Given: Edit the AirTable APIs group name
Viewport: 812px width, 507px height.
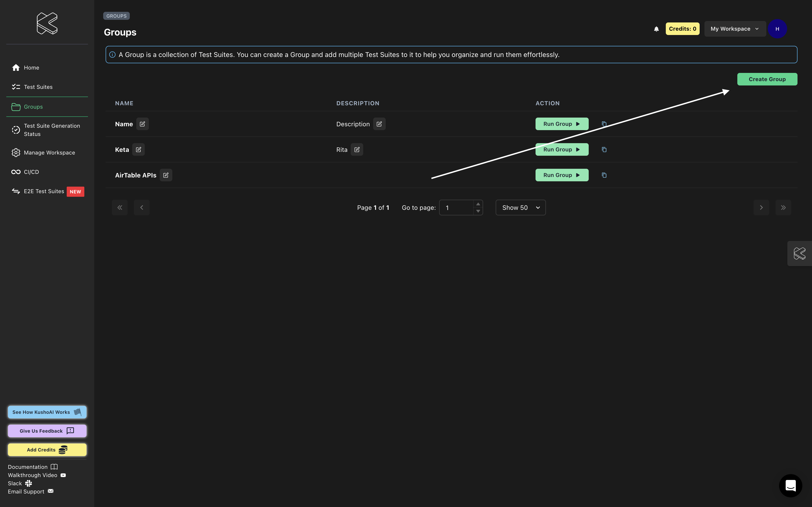Looking at the screenshot, I should pyautogui.click(x=166, y=175).
